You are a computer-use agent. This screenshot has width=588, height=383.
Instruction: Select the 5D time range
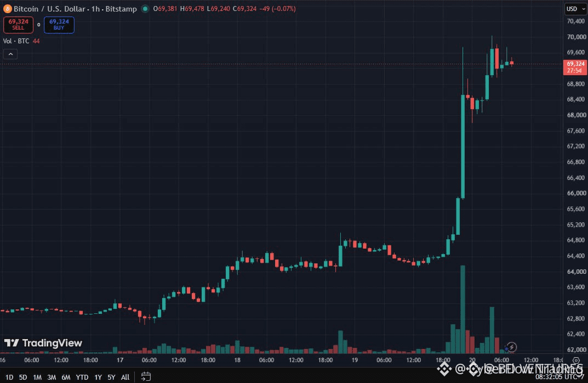click(x=23, y=377)
